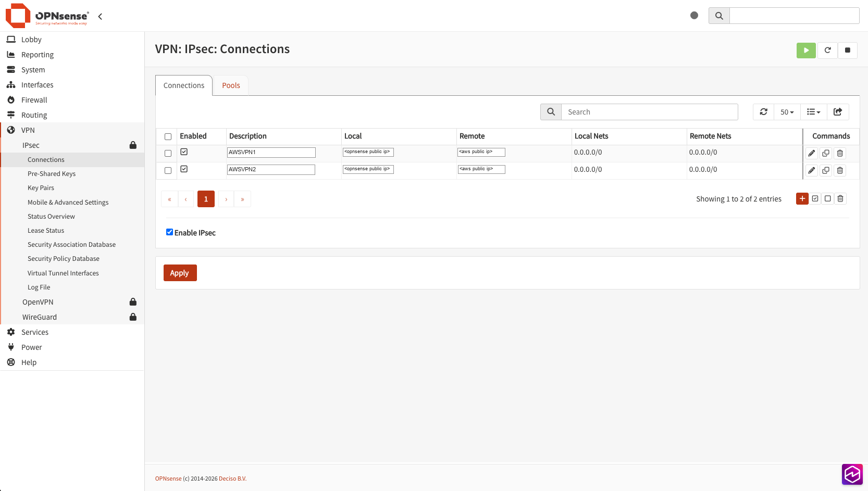Image resolution: width=868 pixels, height=491 pixels.
Task: Clone the AWSVPN2 connection
Action: point(826,170)
